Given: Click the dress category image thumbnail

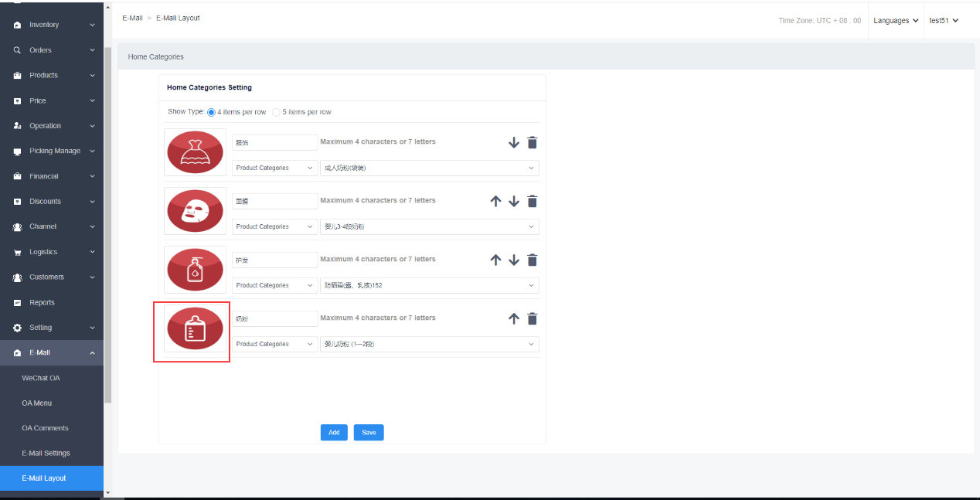Looking at the screenshot, I should coord(195,152).
